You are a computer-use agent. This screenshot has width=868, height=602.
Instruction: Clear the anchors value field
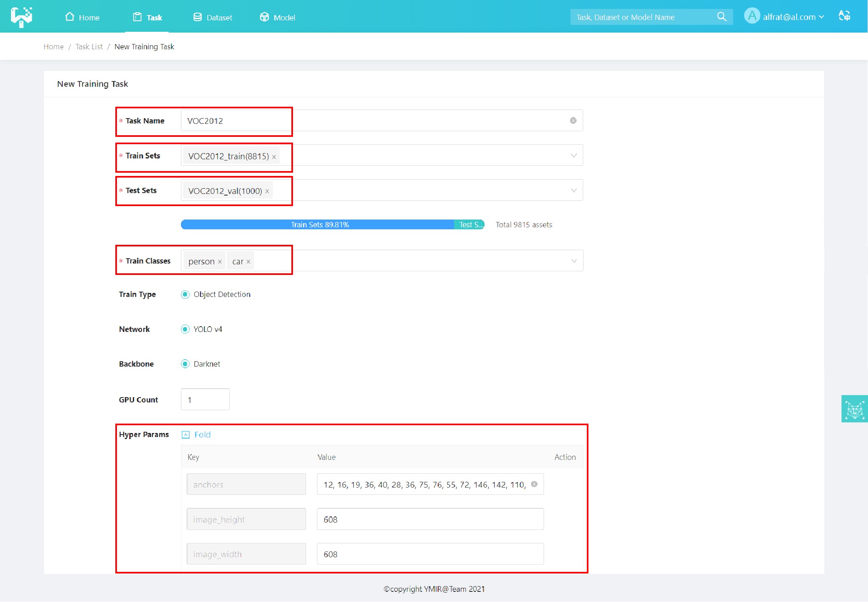coord(534,484)
